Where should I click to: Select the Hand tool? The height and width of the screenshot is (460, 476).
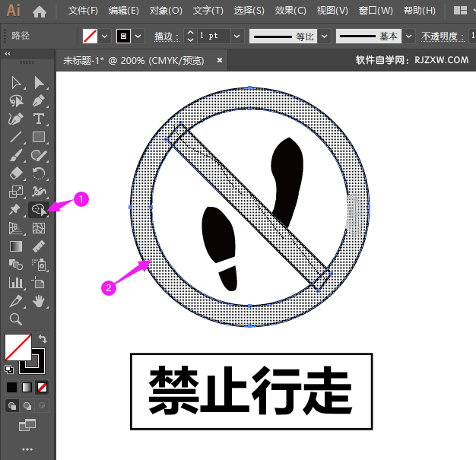click(39, 301)
